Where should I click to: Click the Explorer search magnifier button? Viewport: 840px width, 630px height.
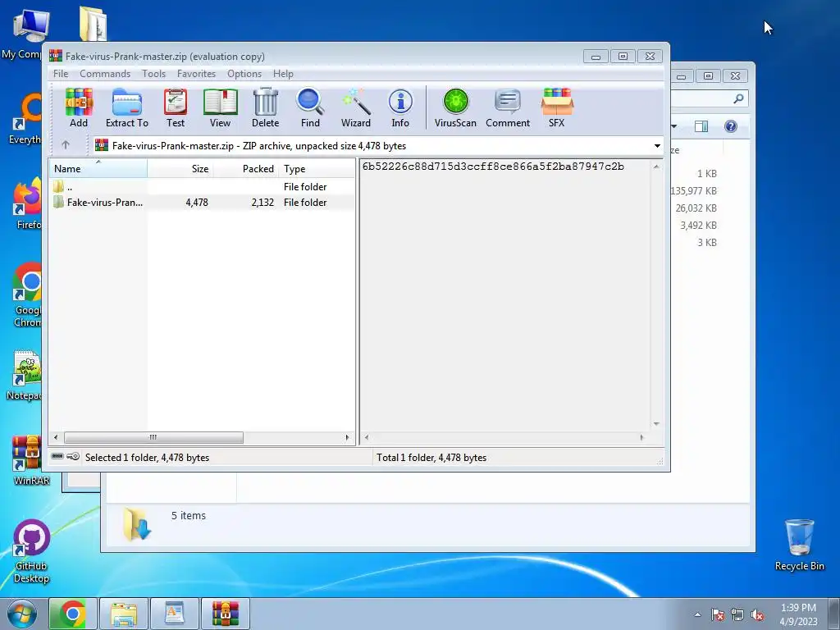click(738, 98)
